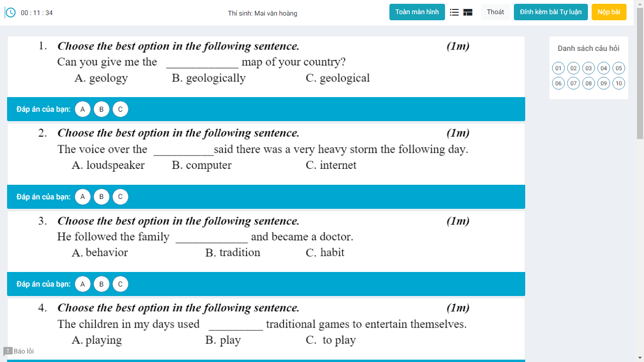Viewport: 644px width, 362px height.
Task: Choose answer A for question 2
Action: pyautogui.click(x=83, y=197)
